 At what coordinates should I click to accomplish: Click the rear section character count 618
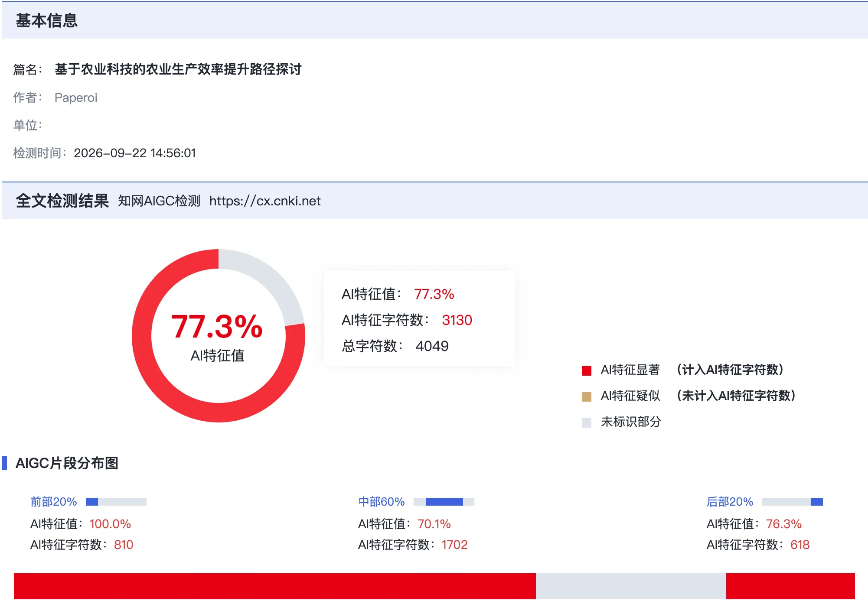800,545
